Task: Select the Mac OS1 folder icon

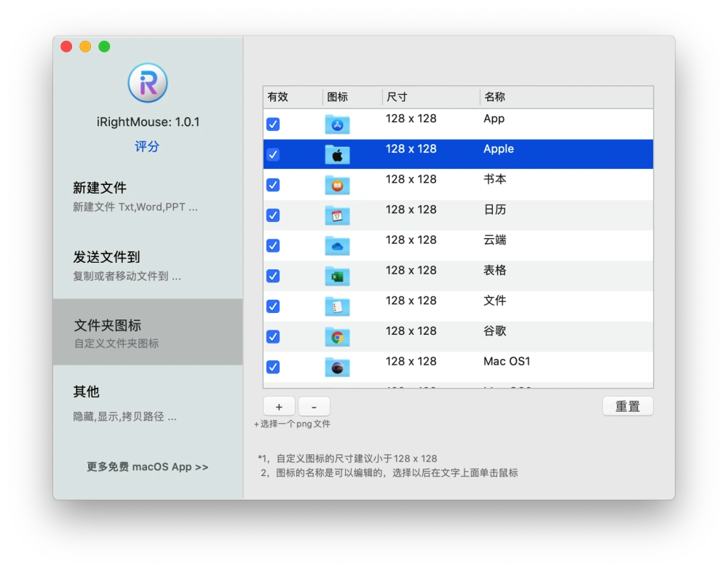Action: 337,367
